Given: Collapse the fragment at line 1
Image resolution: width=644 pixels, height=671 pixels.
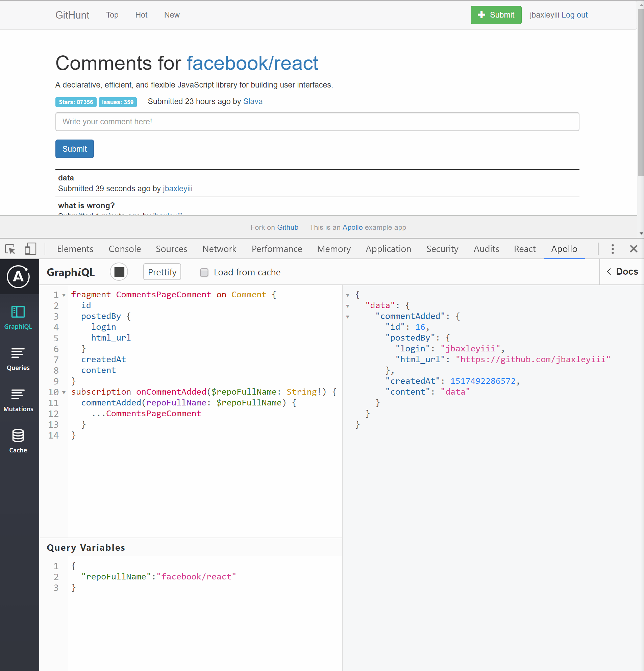Looking at the screenshot, I should (64, 295).
